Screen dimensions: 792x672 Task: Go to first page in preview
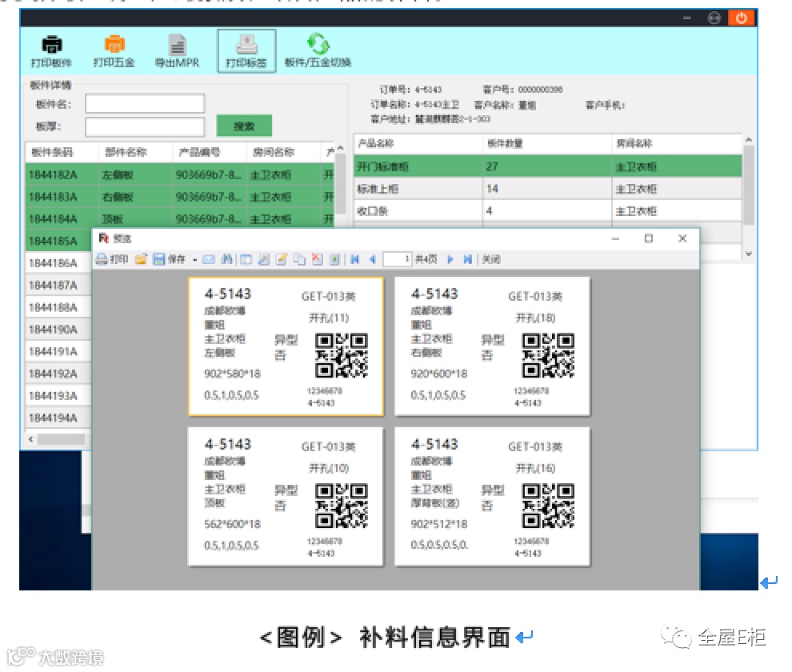coord(355,260)
